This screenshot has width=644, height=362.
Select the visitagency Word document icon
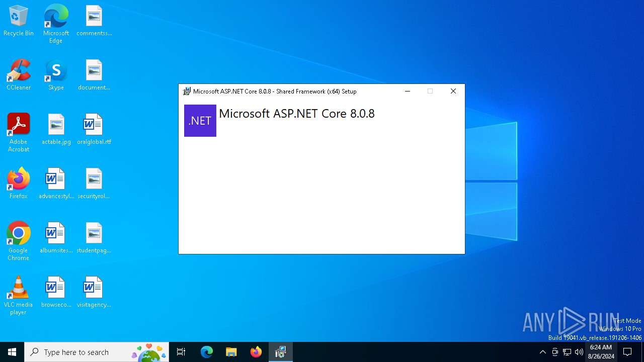[x=94, y=293]
